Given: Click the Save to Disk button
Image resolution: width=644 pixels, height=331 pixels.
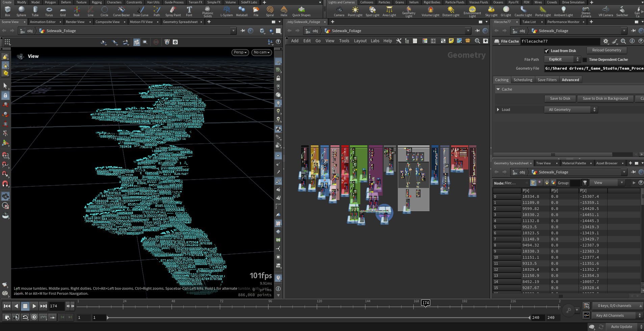Looking at the screenshot, I should point(560,99).
